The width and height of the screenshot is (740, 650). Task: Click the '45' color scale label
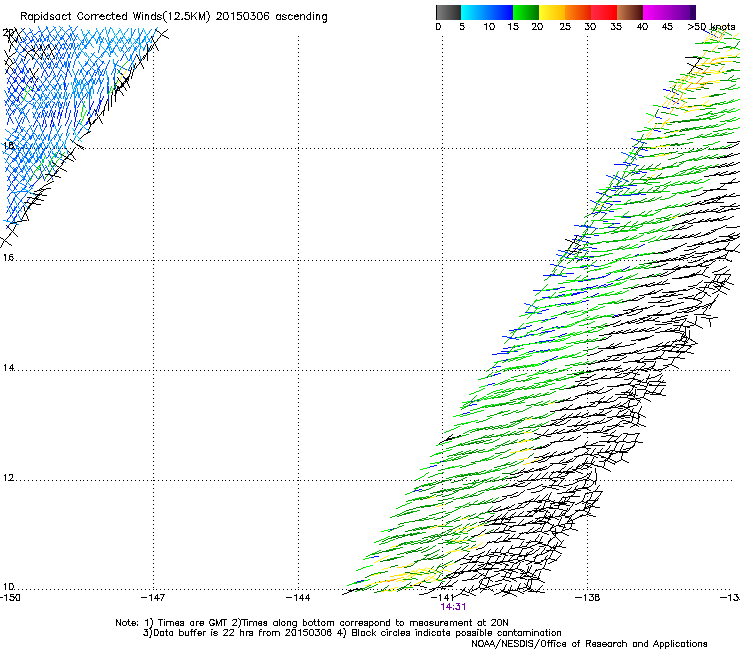(667, 27)
